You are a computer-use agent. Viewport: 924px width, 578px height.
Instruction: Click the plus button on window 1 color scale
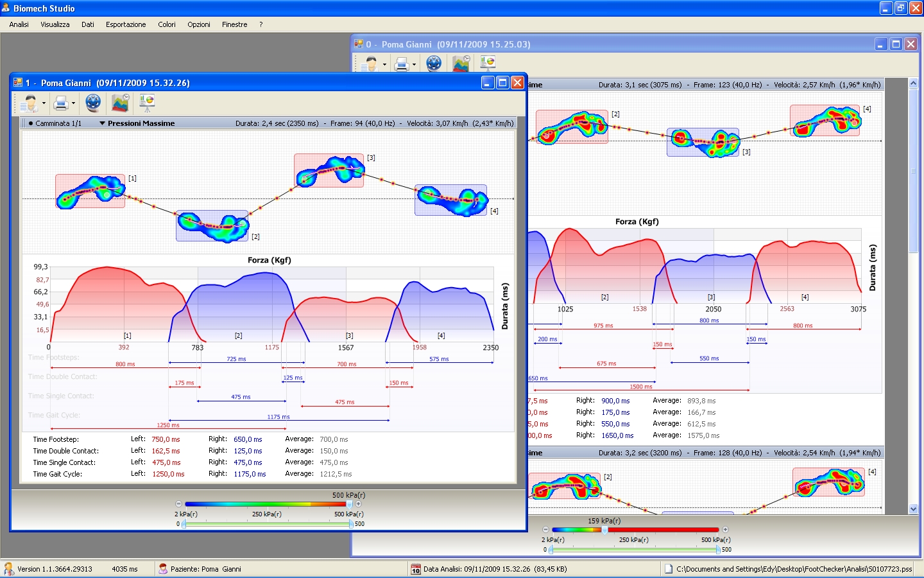point(358,504)
